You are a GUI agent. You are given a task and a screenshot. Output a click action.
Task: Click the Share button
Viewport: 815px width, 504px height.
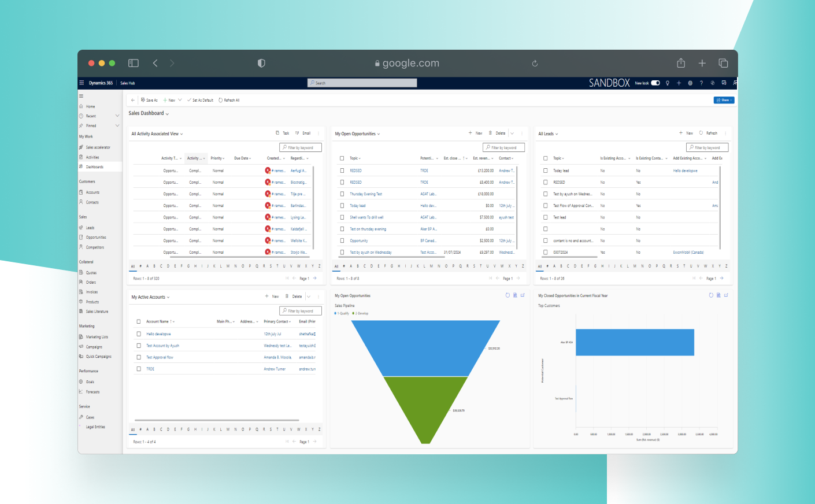click(724, 99)
